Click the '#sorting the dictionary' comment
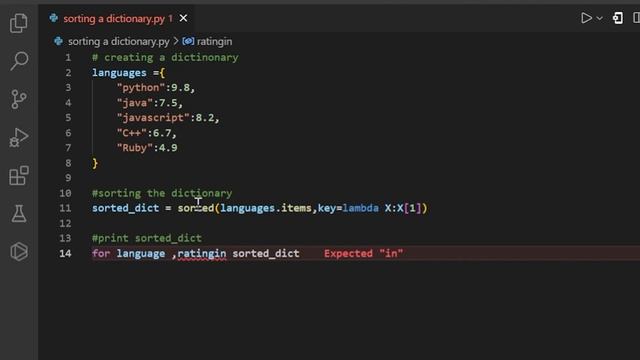This screenshot has width=640, height=360. point(162,193)
